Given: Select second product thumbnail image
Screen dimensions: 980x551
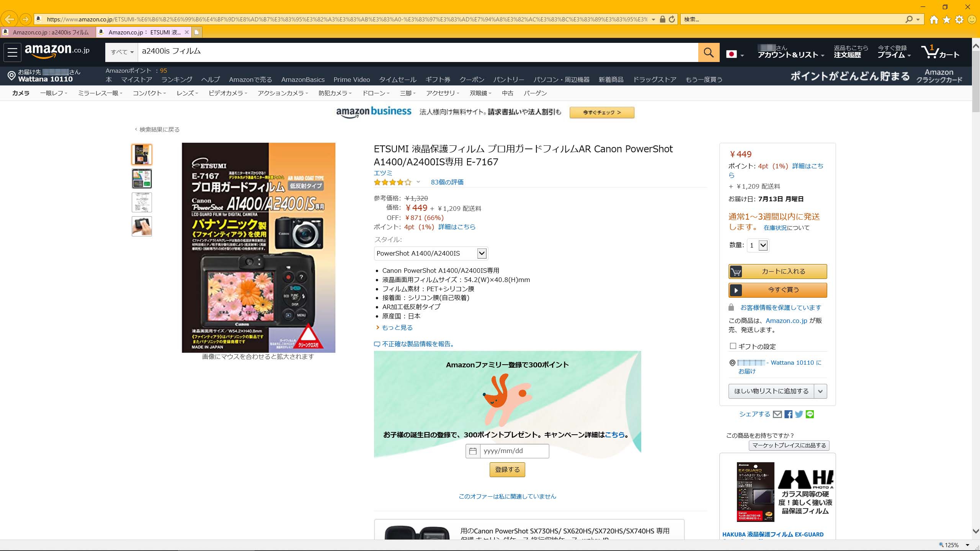Looking at the screenshot, I should 142,179.
